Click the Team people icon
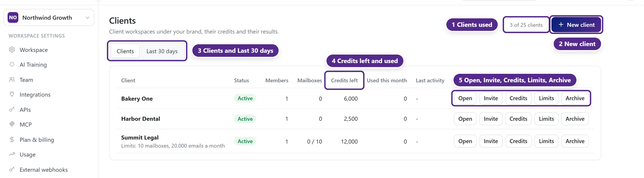Viewport: 644px width, 178px height. tap(12, 80)
